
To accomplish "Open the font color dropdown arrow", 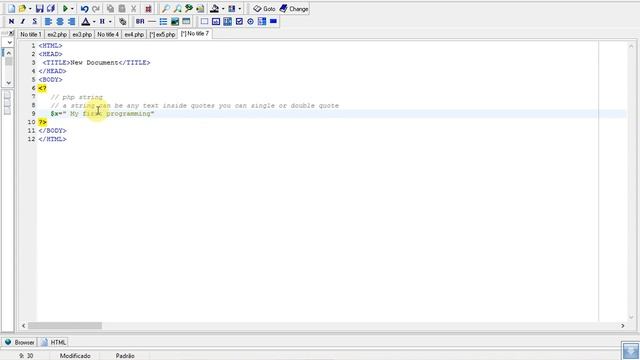I will click(94, 21).
